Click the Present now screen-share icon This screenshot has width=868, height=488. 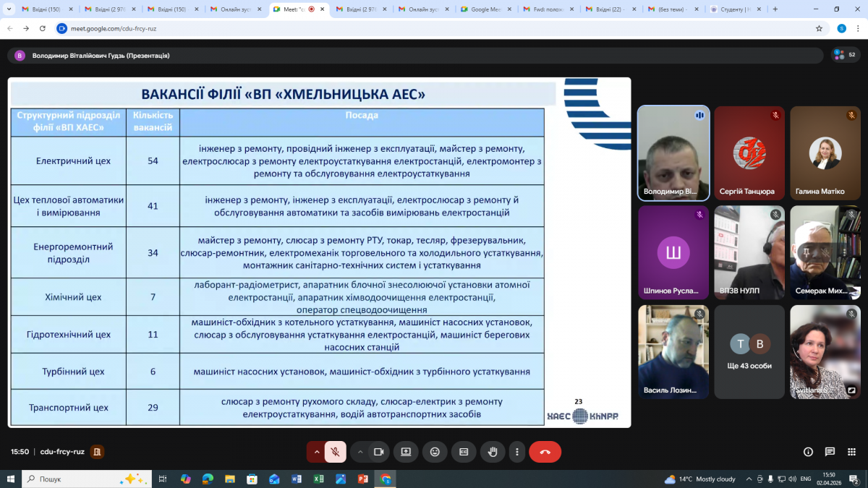click(x=406, y=452)
